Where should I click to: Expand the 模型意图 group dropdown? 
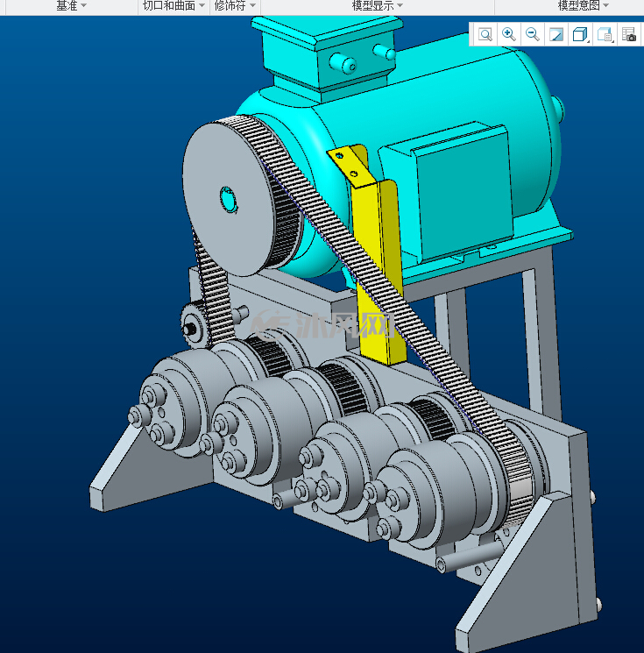(x=583, y=5)
